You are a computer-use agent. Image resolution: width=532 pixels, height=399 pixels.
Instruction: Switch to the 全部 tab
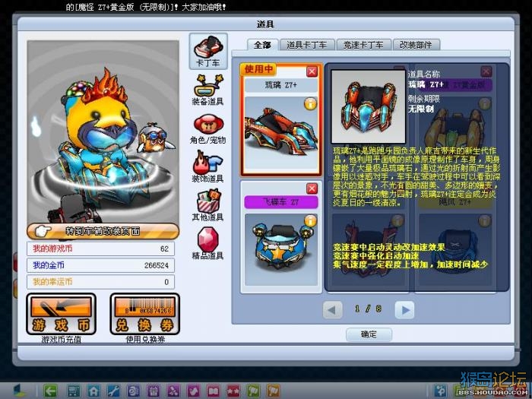tap(263, 45)
